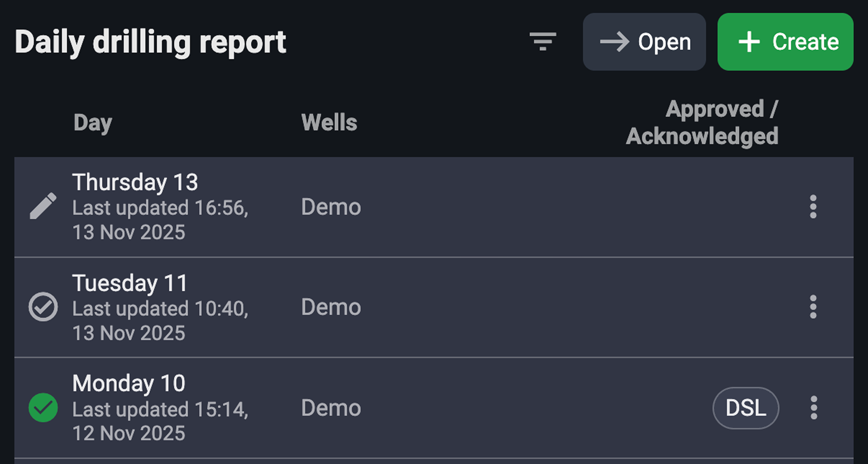Click the outlined checkmark icon for Tuesday 11
868x464 pixels.
43,307
